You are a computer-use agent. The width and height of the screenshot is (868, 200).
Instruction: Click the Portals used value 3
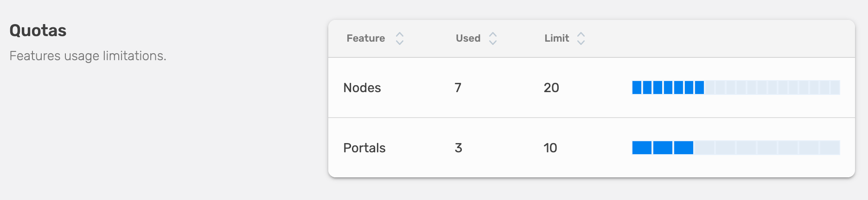pos(459,148)
